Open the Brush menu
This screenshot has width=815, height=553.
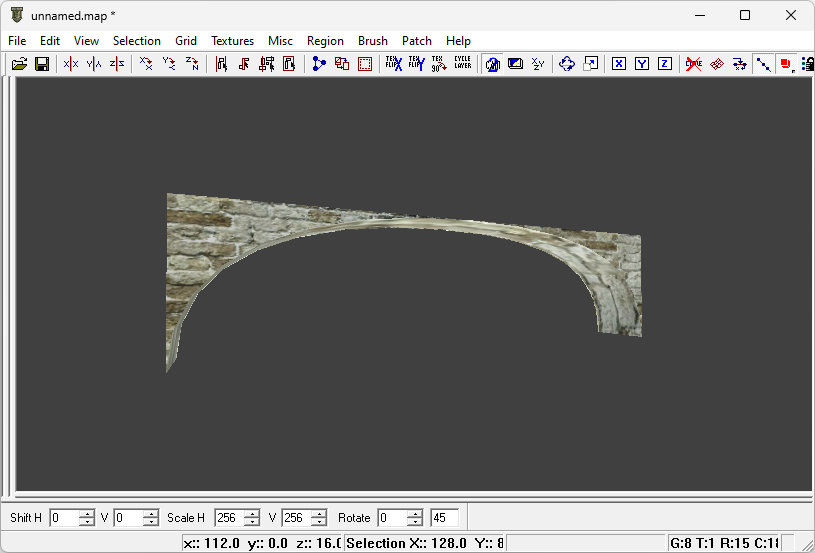373,41
